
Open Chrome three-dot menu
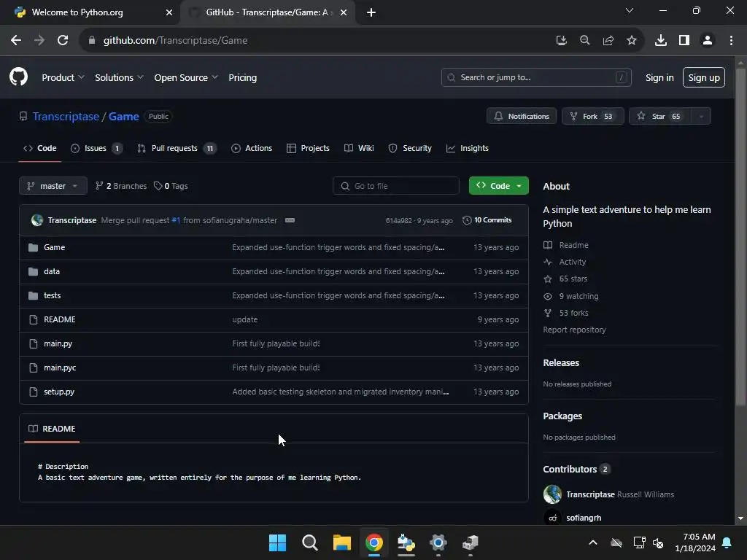[x=731, y=41]
